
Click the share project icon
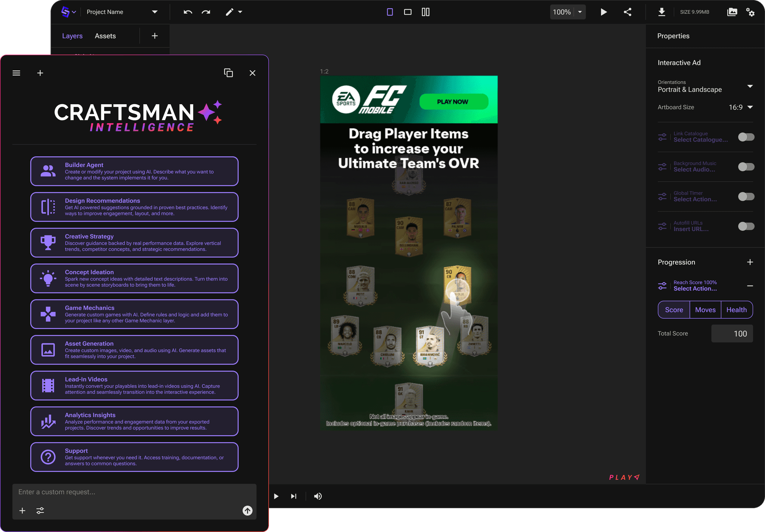pos(628,12)
